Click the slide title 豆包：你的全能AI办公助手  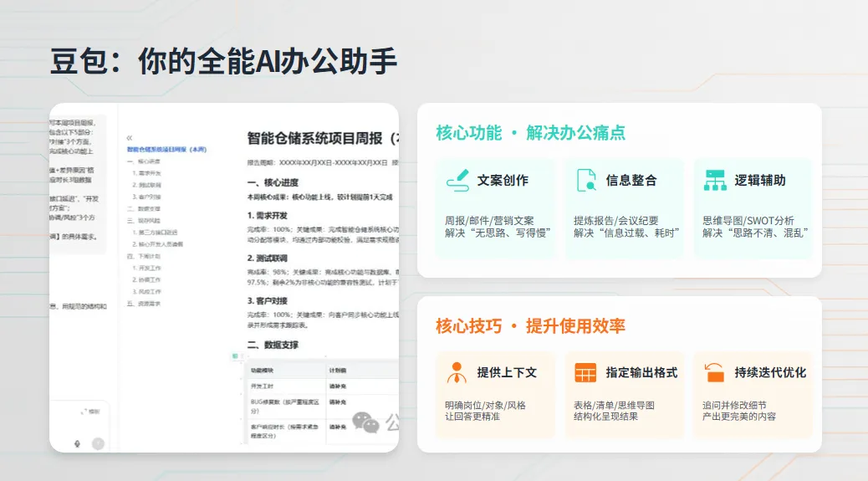tap(223, 61)
